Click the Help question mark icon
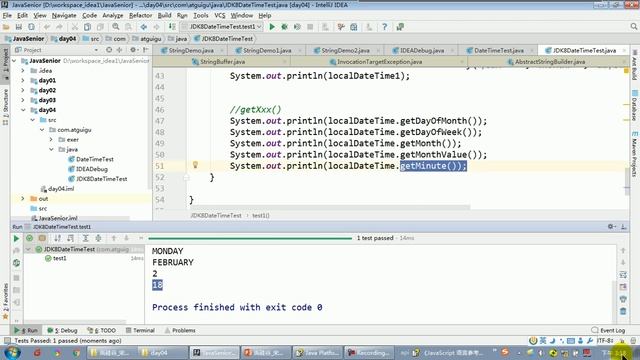 tap(384, 27)
